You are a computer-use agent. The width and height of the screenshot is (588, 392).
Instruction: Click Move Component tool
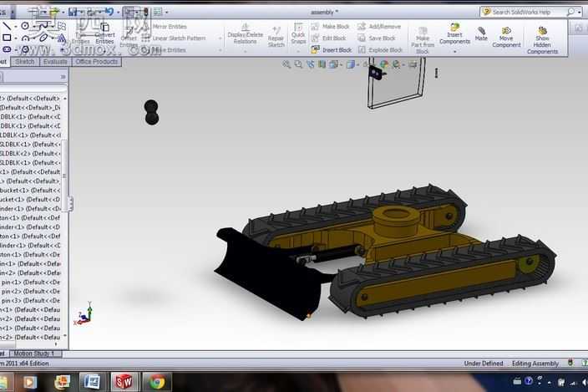[x=506, y=37]
